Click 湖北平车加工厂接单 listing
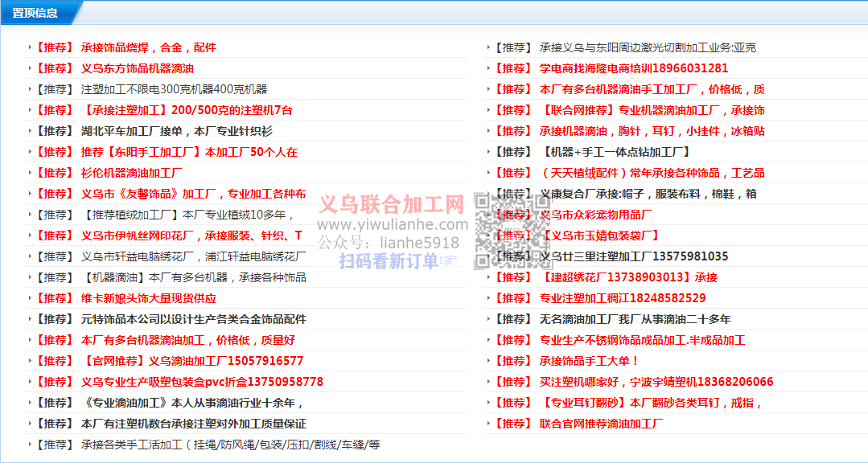 pos(177,131)
